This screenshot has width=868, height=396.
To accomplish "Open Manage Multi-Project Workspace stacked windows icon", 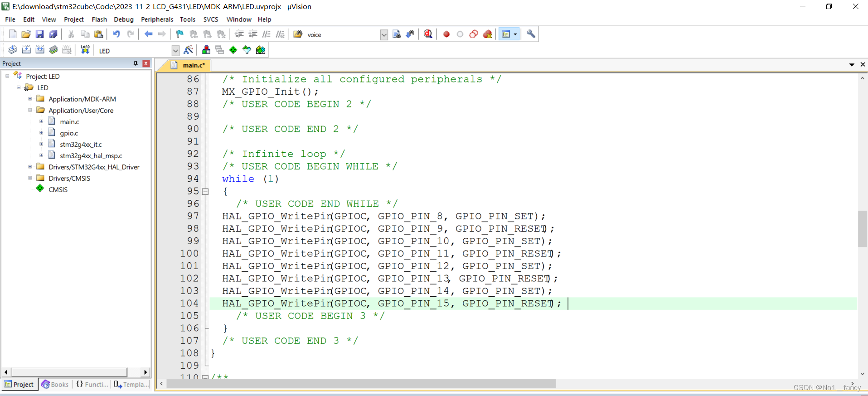I will coord(220,50).
